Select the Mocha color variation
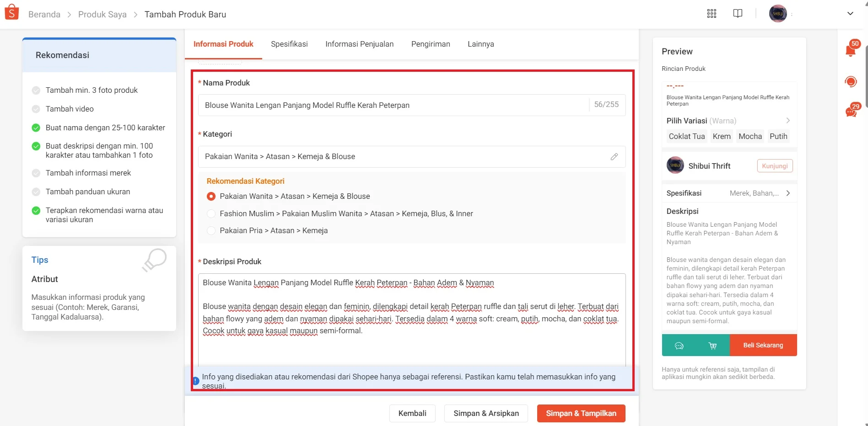Screen dimensions: 868x426 tap(750, 136)
